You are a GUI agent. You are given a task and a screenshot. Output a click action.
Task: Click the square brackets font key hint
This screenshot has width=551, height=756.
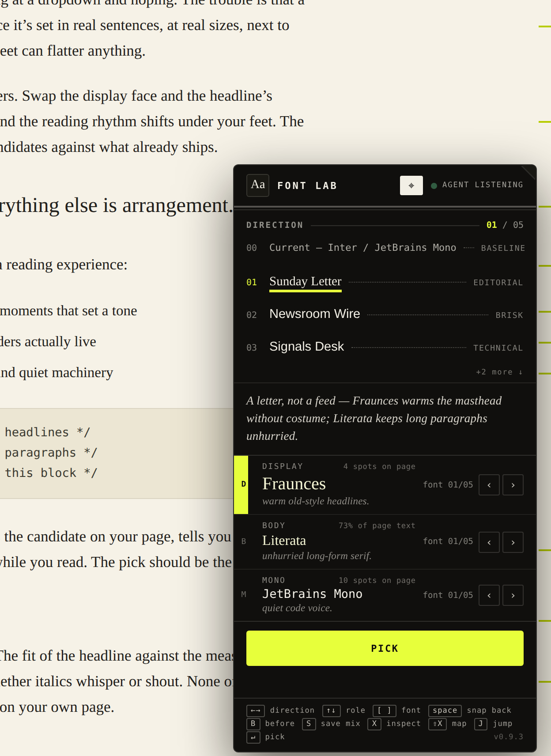(384, 711)
